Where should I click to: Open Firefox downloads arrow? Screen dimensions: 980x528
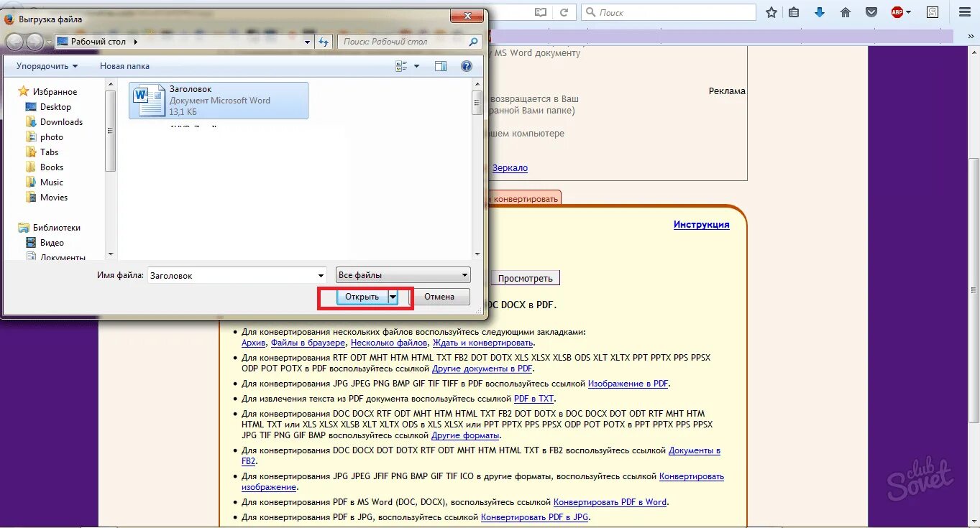tap(820, 12)
